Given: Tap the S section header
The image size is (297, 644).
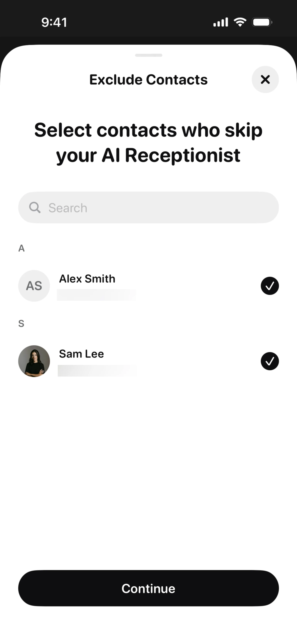Looking at the screenshot, I should pos(21,324).
